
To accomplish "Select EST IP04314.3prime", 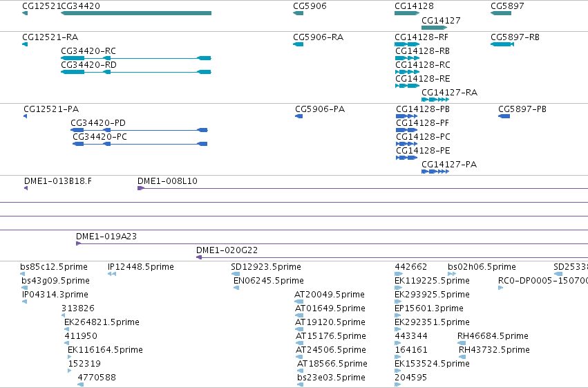I will [x=24, y=302].
